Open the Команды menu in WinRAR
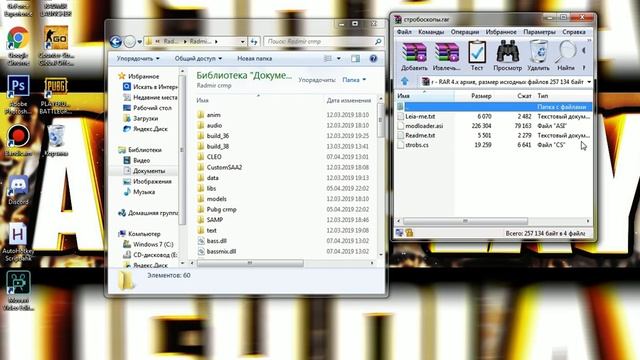Viewport: 640px width, 360px height. tap(431, 32)
